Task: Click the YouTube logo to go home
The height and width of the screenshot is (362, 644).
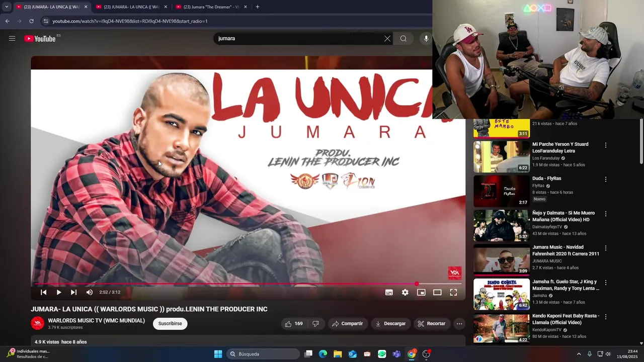Action: (x=40, y=39)
